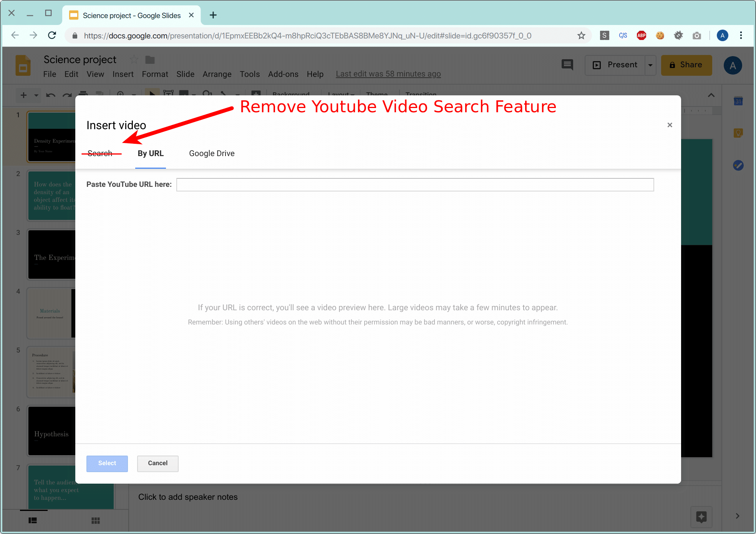Switch to filmstrip view icon

(33, 521)
